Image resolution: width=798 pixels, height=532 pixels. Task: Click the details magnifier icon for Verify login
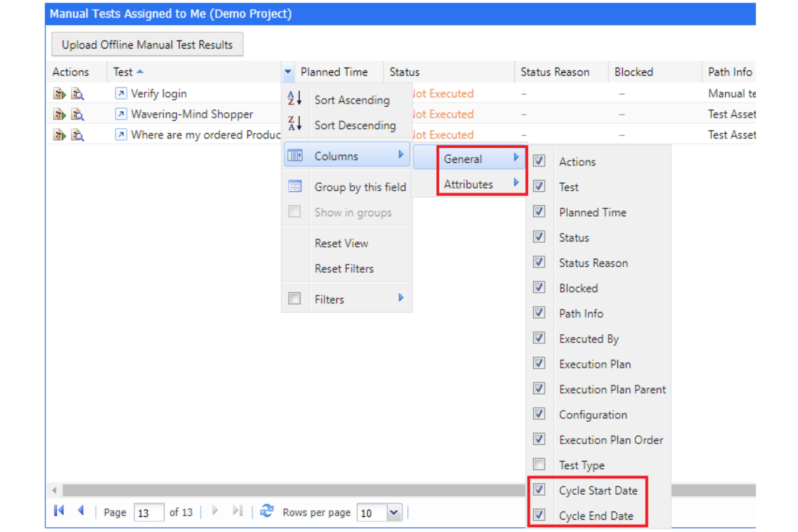pyautogui.click(x=78, y=94)
